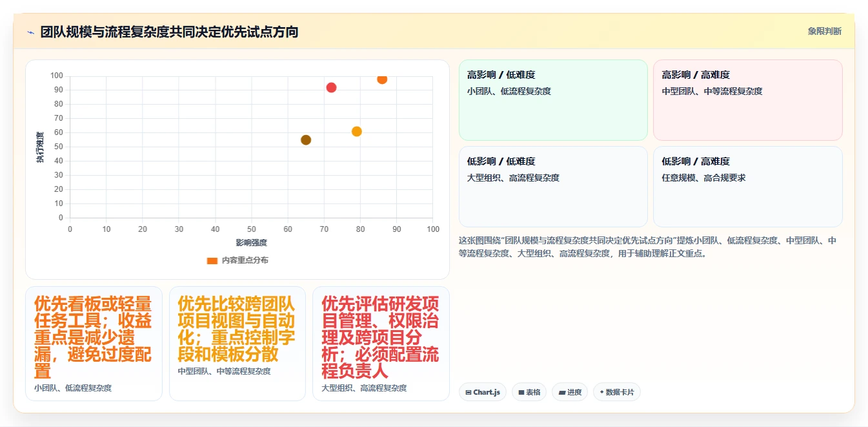Image resolution: width=868 pixels, height=427 pixels.
Task: Click the summary paragraph starting 这张图围绕
Action: [x=648, y=247]
